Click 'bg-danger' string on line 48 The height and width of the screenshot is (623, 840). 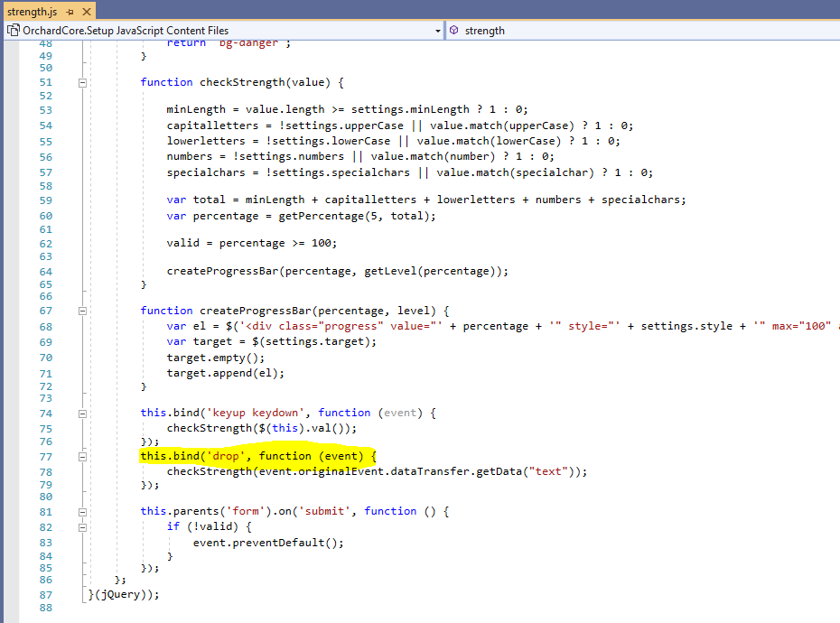[248, 42]
